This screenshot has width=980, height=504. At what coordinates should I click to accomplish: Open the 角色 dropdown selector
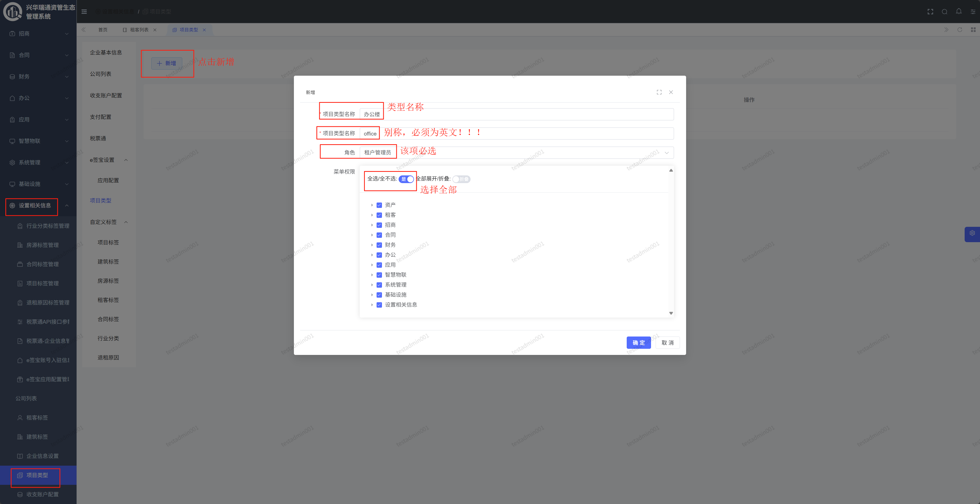516,152
